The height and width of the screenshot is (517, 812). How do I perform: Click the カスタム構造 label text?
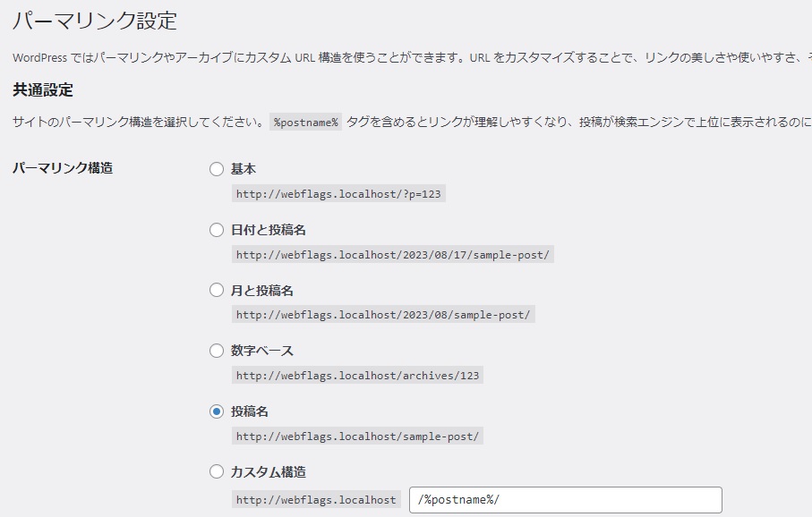coord(269,471)
